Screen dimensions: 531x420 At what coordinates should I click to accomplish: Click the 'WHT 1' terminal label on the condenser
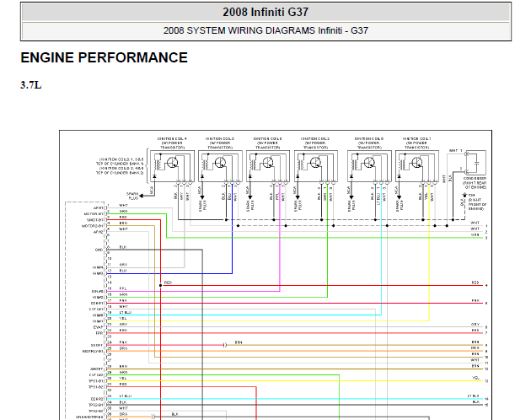click(455, 150)
